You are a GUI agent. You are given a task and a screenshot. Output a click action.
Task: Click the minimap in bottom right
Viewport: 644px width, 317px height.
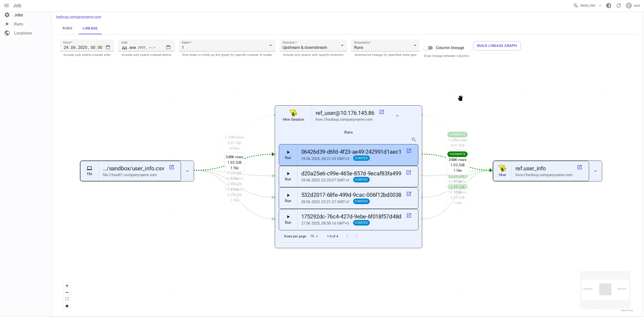point(605,289)
